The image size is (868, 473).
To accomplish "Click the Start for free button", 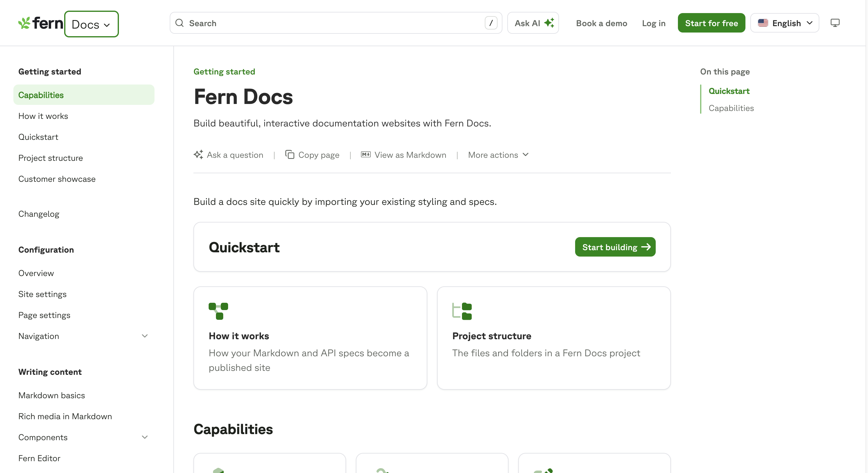I will (711, 23).
